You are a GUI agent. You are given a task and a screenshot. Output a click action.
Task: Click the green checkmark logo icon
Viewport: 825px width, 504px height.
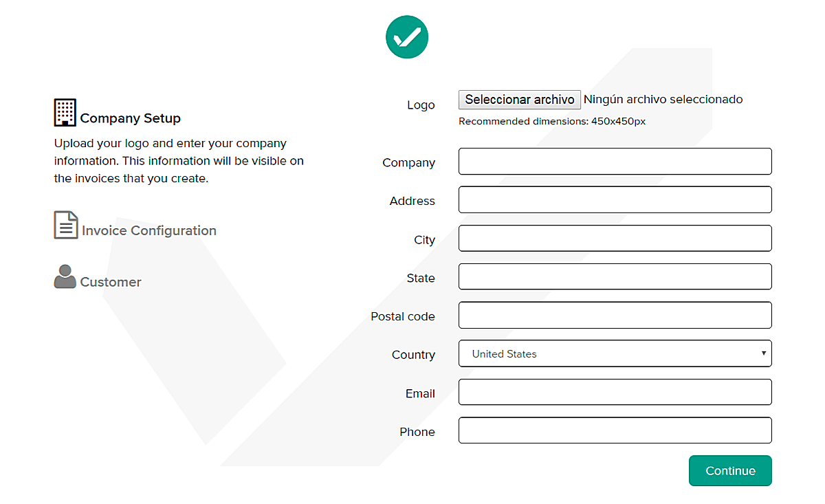407,37
